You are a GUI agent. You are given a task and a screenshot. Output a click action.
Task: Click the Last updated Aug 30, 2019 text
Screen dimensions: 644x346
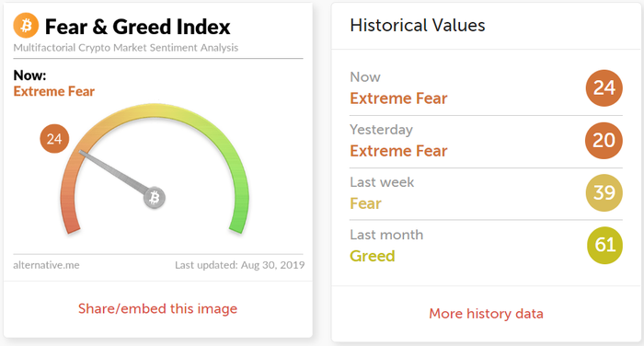240,265
